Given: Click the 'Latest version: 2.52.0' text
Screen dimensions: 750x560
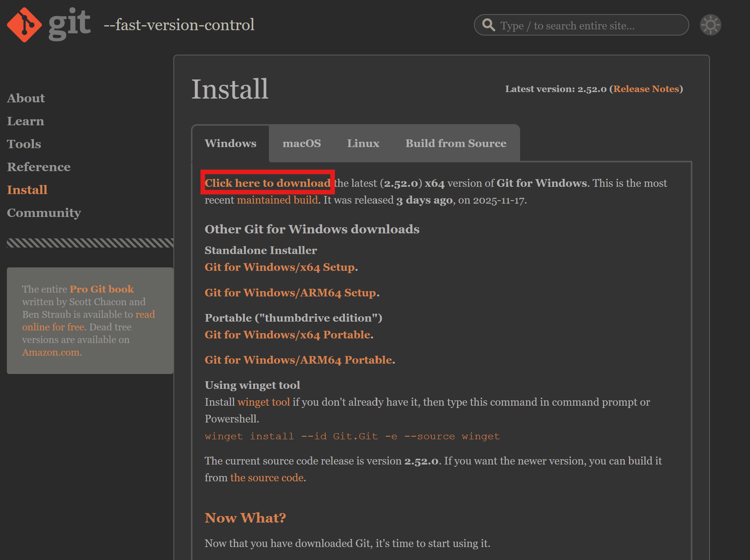Looking at the screenshot, I should pyautogui.click(x=556, y=89).
